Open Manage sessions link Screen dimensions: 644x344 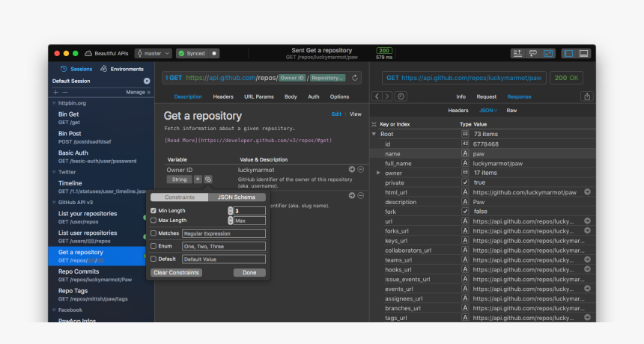pyautogui.click(x=138, y=92)
